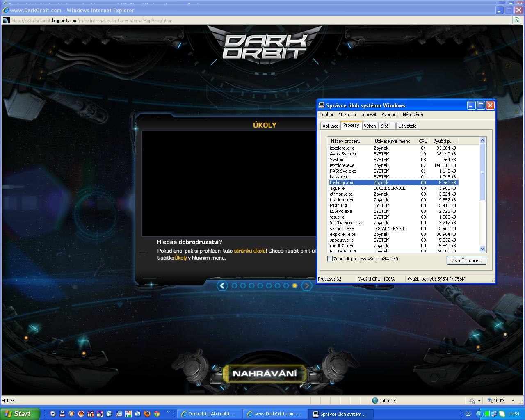
Task: Select the seventh slide indicator dot
Action: (x=286, y=286)
